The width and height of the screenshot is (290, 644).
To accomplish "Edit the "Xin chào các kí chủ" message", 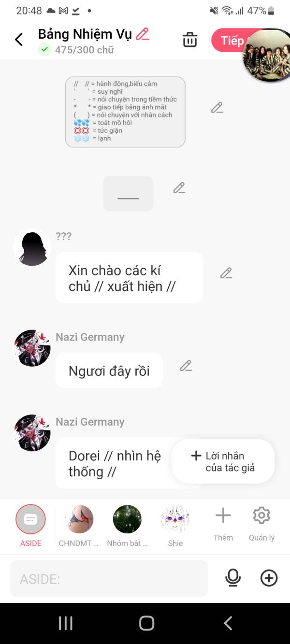I will pos(226,273).
